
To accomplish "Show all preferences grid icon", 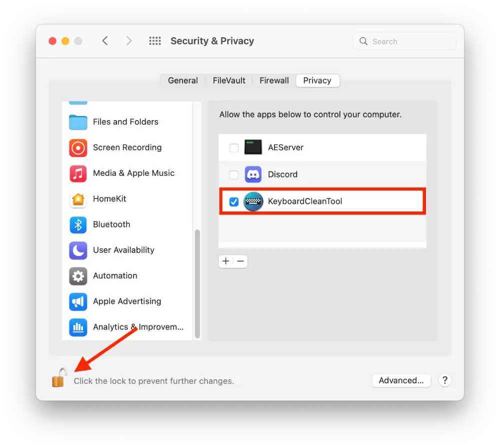I will click(155, 41).
